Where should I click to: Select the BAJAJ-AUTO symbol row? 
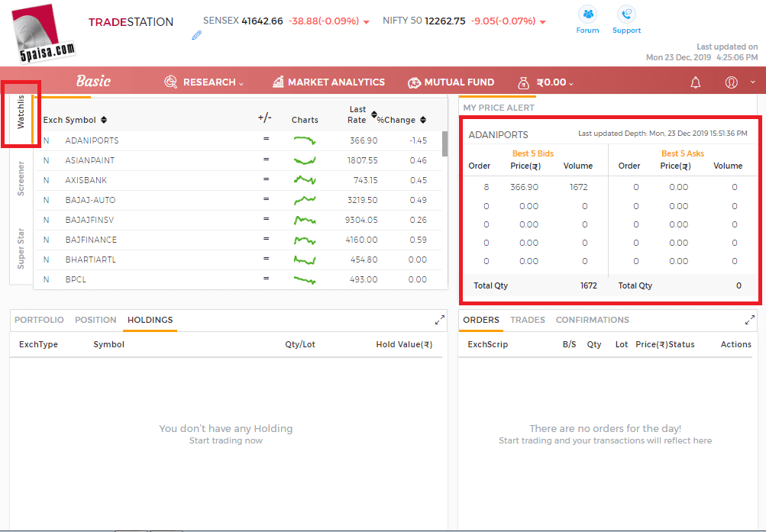238,200
